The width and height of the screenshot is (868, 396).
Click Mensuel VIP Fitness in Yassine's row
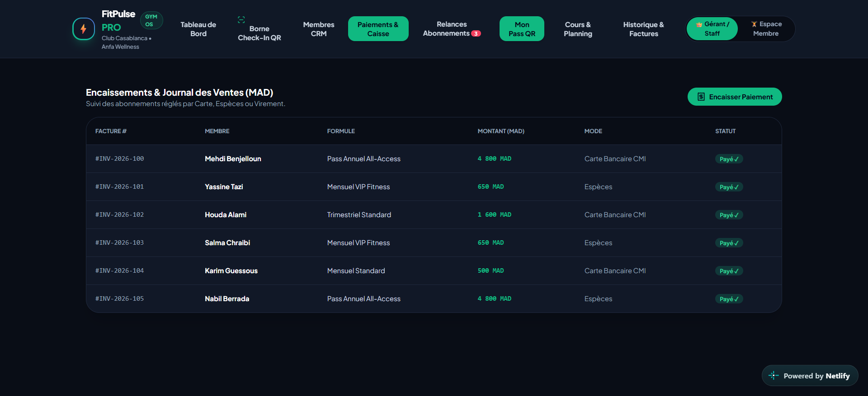pos(359,187)
